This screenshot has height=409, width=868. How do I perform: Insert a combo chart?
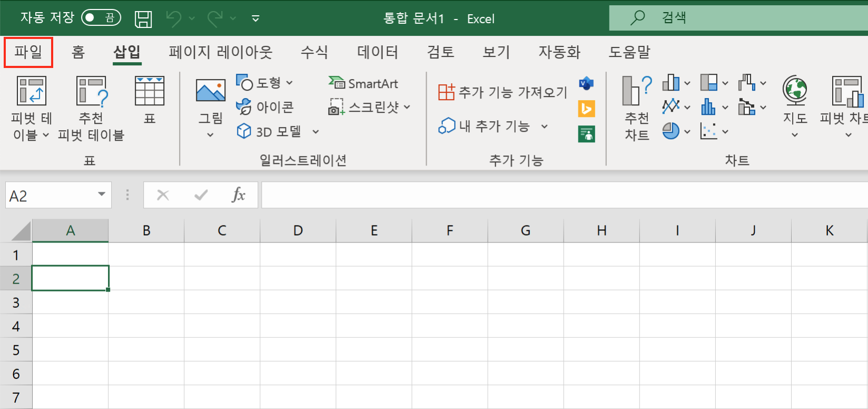click(x=747, y=106)
